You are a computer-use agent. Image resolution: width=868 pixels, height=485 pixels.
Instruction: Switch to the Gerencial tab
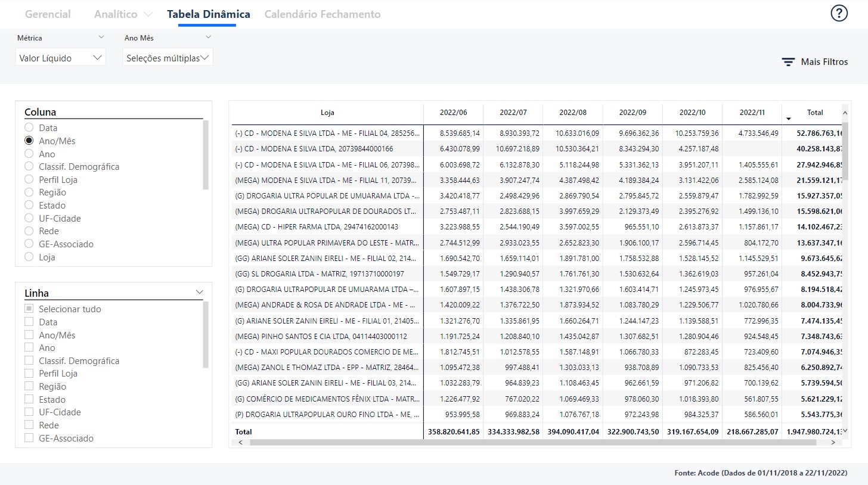tap(48, 14)
